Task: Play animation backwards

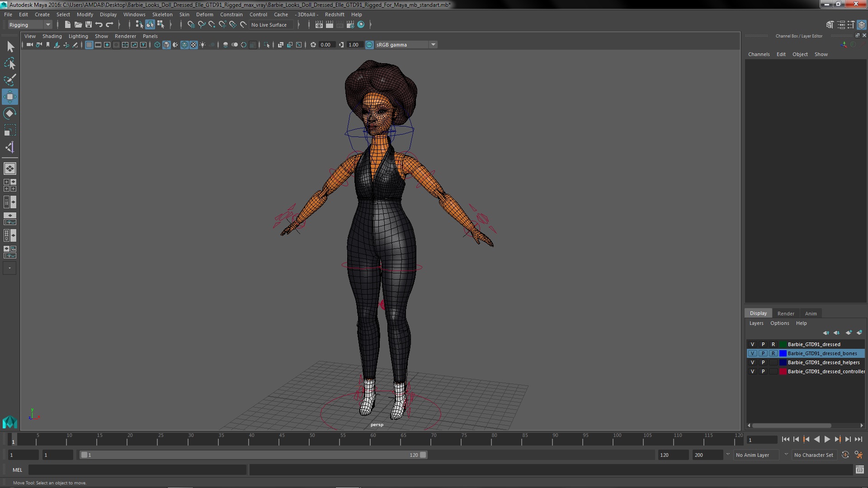Action: pyautogui.click(x=816, y=439)
